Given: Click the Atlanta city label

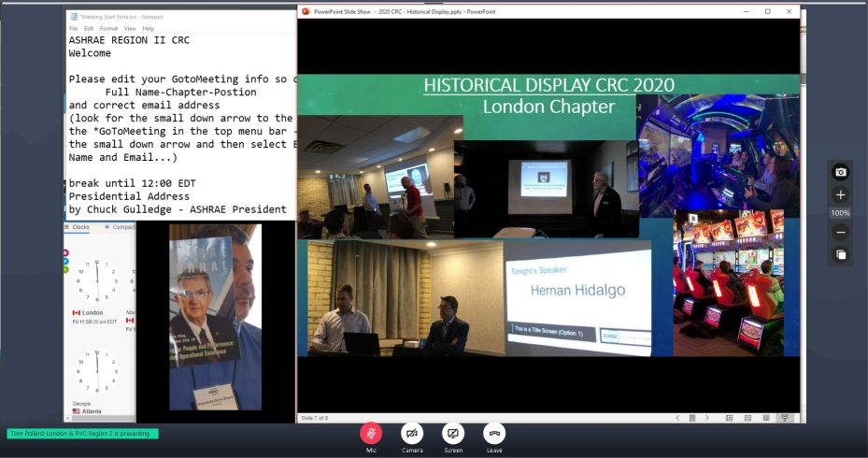Looking at the screenshot, I should pyautogui.click(x=92, y=411).
